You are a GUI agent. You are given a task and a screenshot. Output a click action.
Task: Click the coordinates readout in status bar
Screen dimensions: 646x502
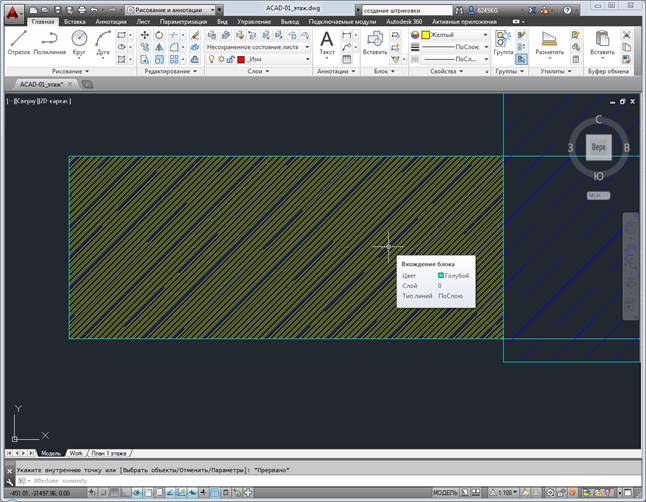(x=41, y=493)
